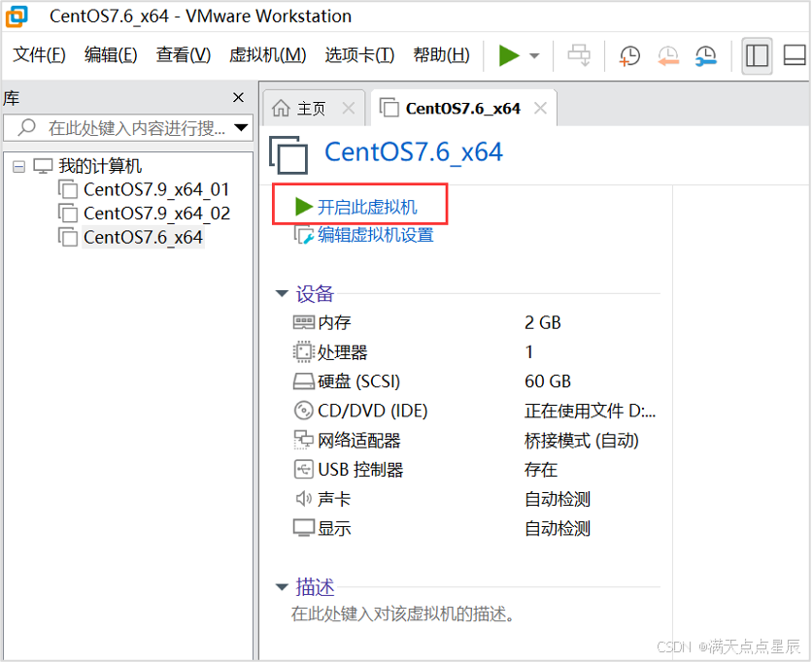Image resolution: width=812 pixels, height=662 pixels.
Task: Open the library search dropdown arrow
Action: (241, 128)
